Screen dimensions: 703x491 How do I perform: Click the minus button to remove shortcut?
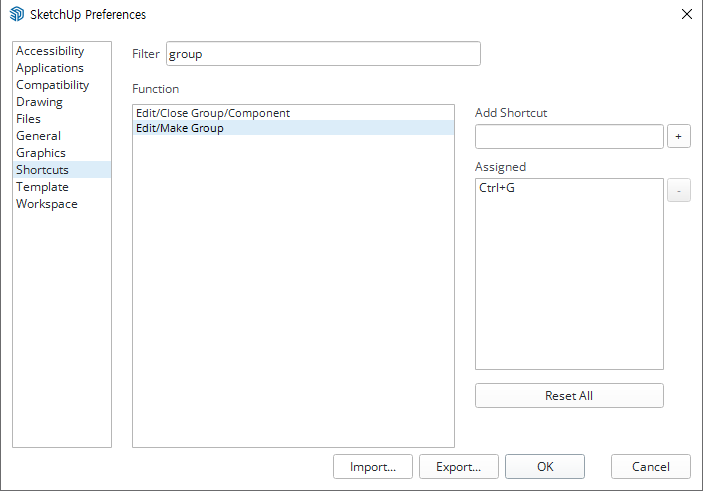pos(679,191)
